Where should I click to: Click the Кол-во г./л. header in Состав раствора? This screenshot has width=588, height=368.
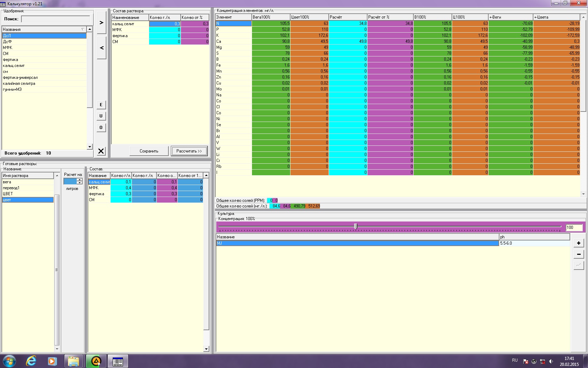pos(165,18)
